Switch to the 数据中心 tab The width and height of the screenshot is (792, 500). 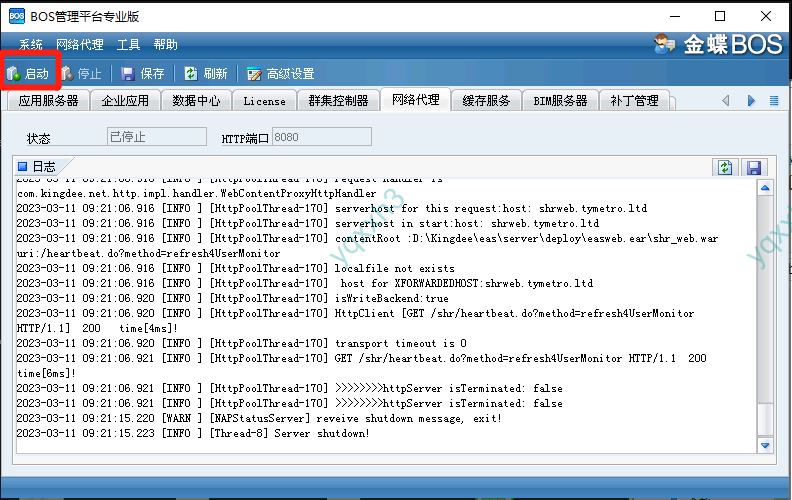click(196, 101)
